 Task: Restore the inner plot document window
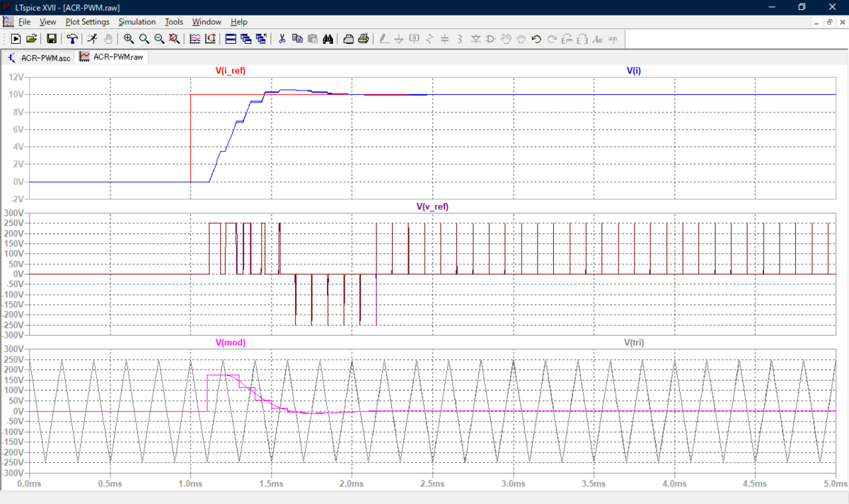(x=829, y=22)
